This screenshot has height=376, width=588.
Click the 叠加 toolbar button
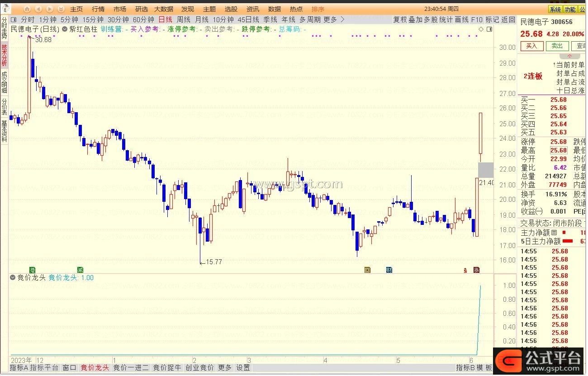coord(415,19)
